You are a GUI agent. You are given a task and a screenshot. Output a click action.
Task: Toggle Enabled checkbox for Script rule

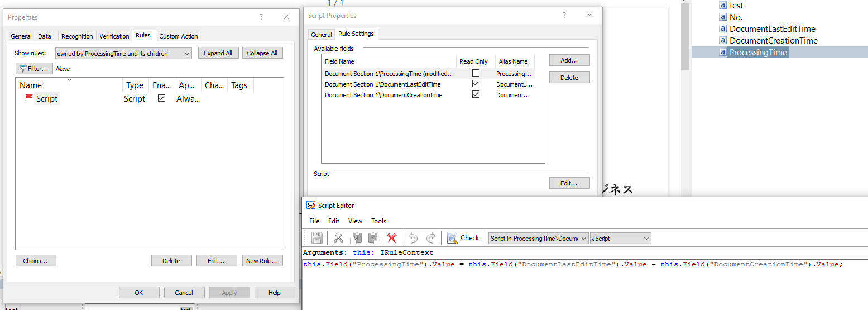[162, 98]
